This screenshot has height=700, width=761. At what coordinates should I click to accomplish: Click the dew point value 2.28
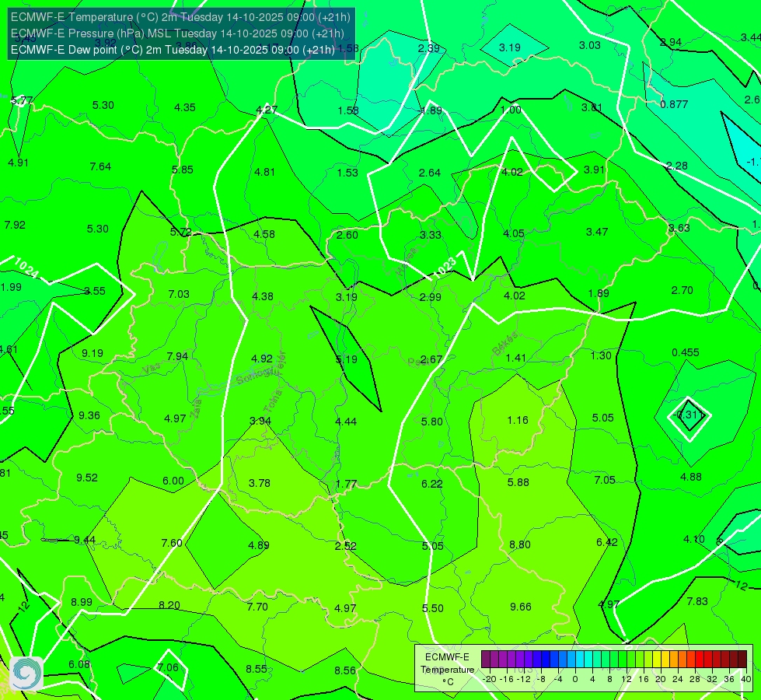676,166
